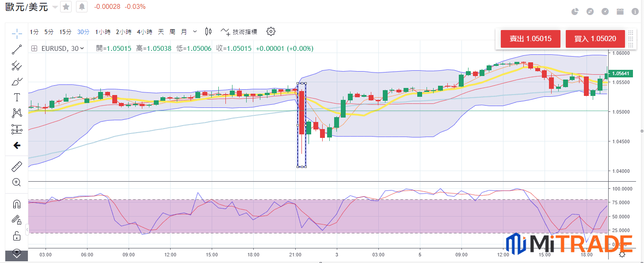Click the candlestick chart style icon
644x263 pixels.
(x=209, y=31)
